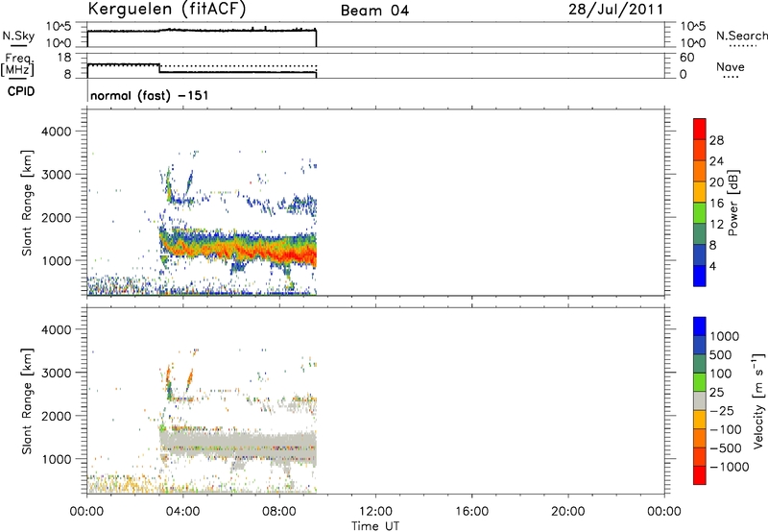Screen dimensions: 768x532
Task: Click the "12:00" time tick label
Action: pos(375,512)
